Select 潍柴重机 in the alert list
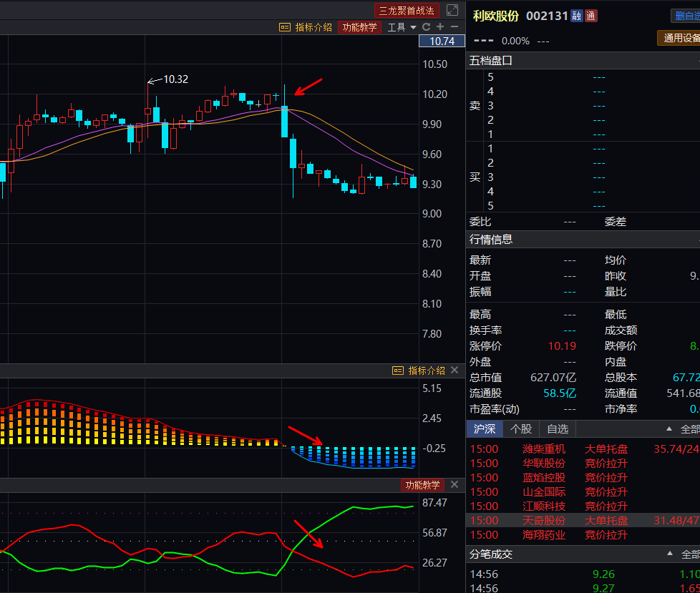The image size is (700, 593). click(x=544, y=449)
